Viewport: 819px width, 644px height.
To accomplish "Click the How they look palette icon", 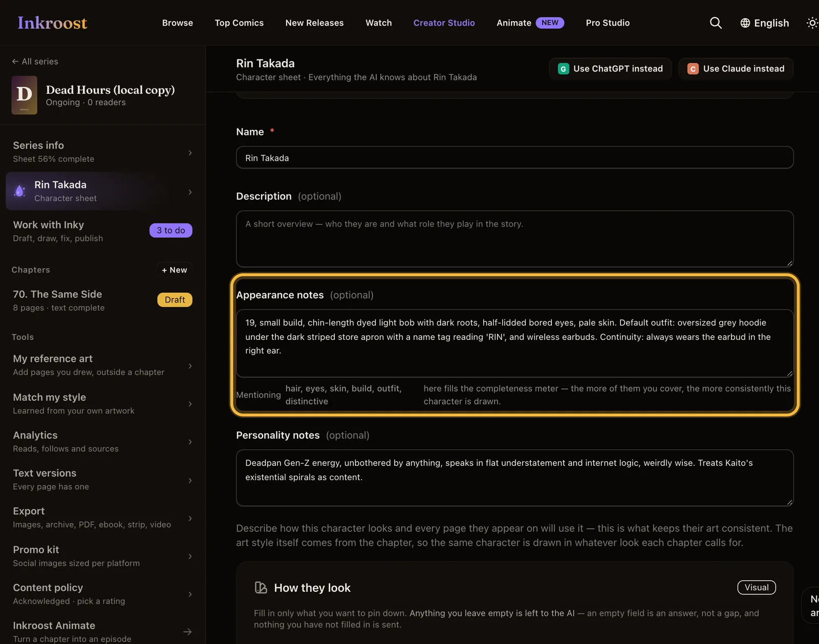I will pos(261,588).
